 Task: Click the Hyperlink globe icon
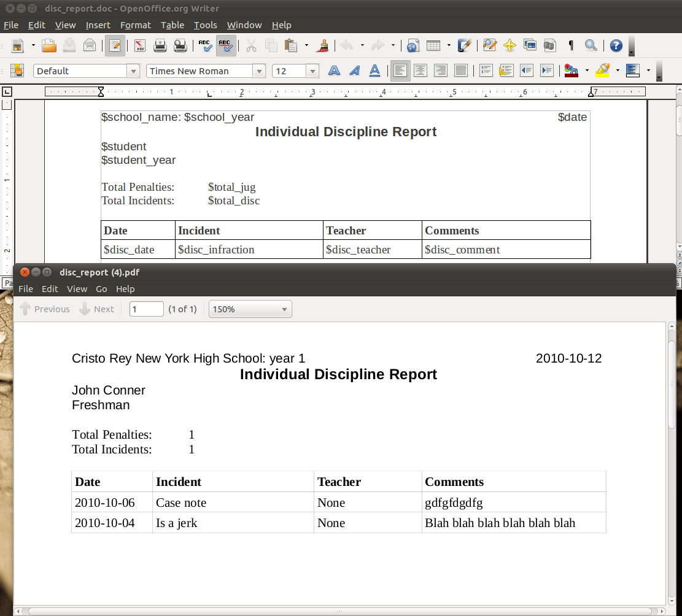pos(413,45)
